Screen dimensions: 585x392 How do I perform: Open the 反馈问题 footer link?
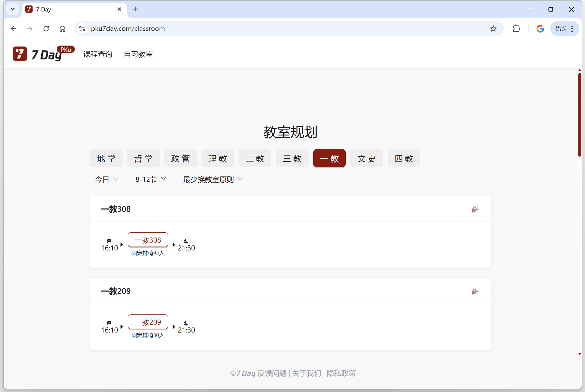(x=272, y=373)
